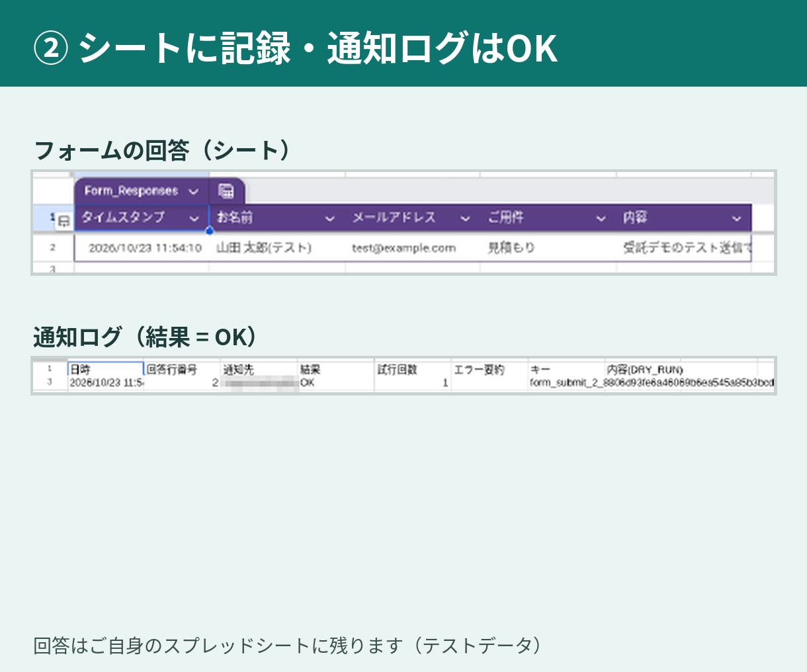Click the cell 2026/10/23 11:54:10
Screen dimensions: 807x672
142,248
